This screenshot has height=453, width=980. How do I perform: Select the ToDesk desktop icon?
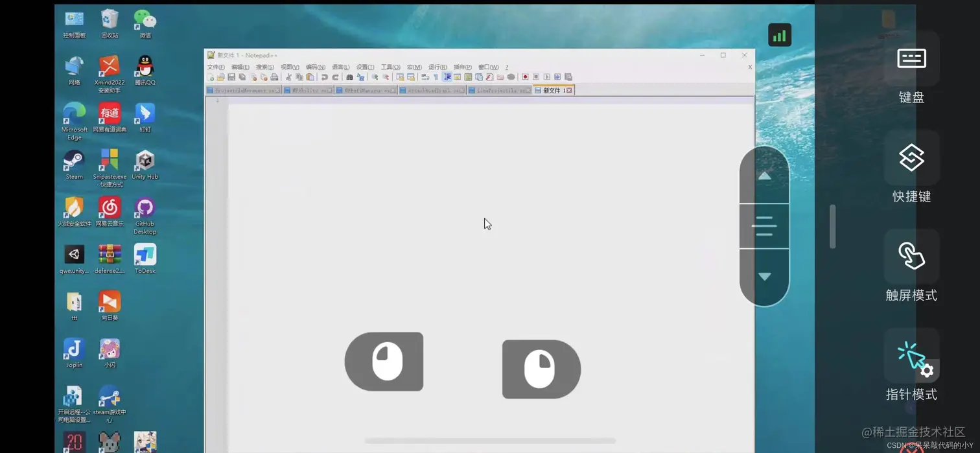pos(145,259)
